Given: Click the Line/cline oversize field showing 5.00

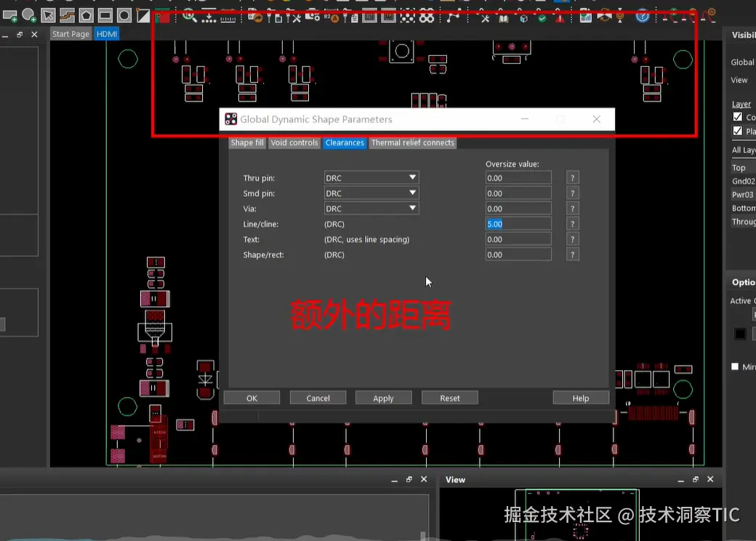Looking at the screenshot, I should [x=518, y=224].
